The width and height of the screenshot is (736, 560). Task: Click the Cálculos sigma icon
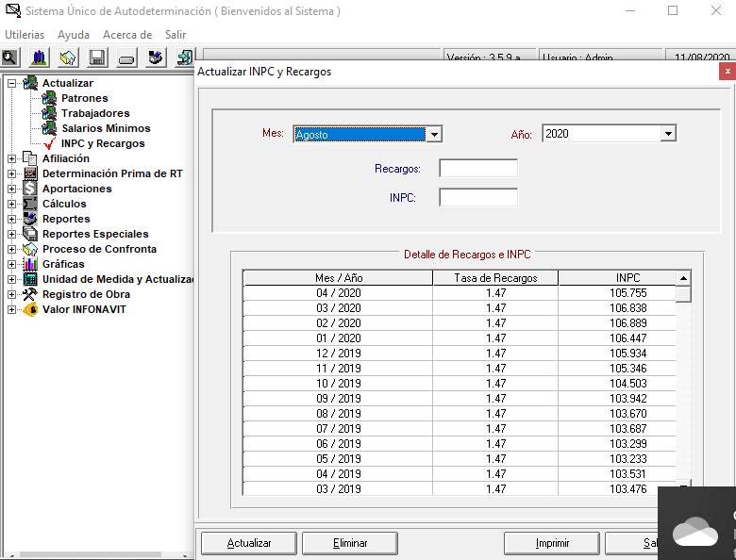30,204
